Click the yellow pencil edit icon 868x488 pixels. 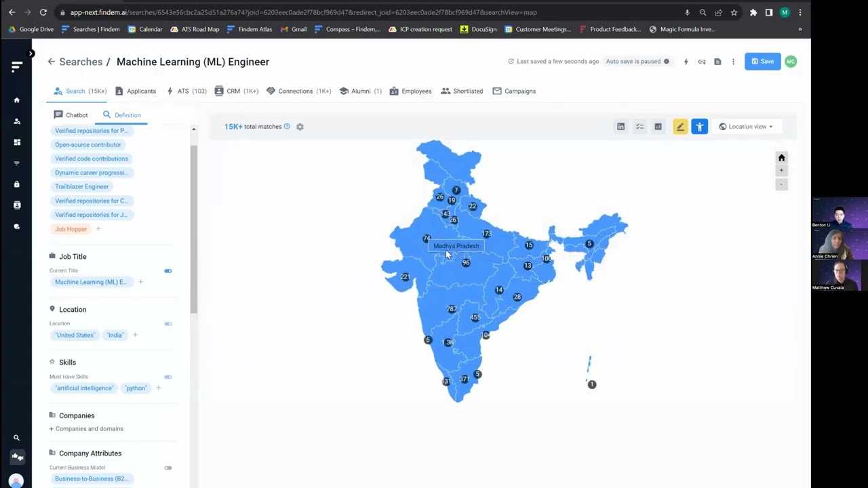(x=680, y=127)
